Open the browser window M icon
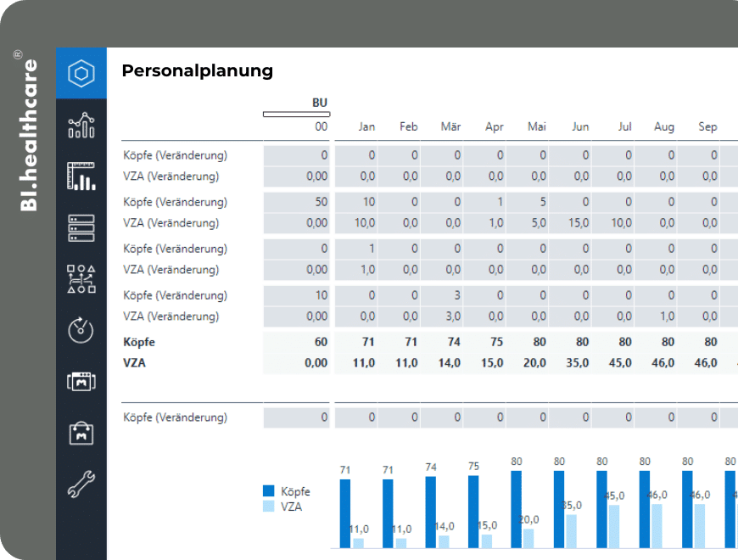This screenshot has width=738, height=560. click(81, 381)
